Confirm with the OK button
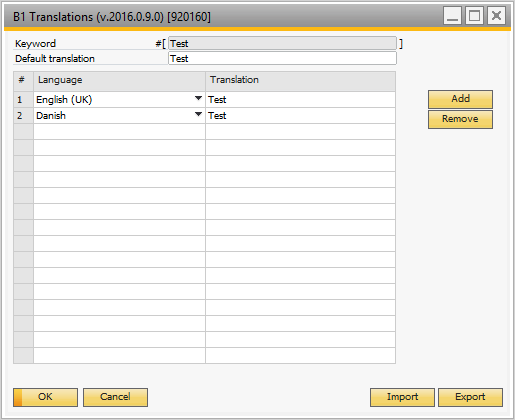515x420 pixels. (45, 397)
